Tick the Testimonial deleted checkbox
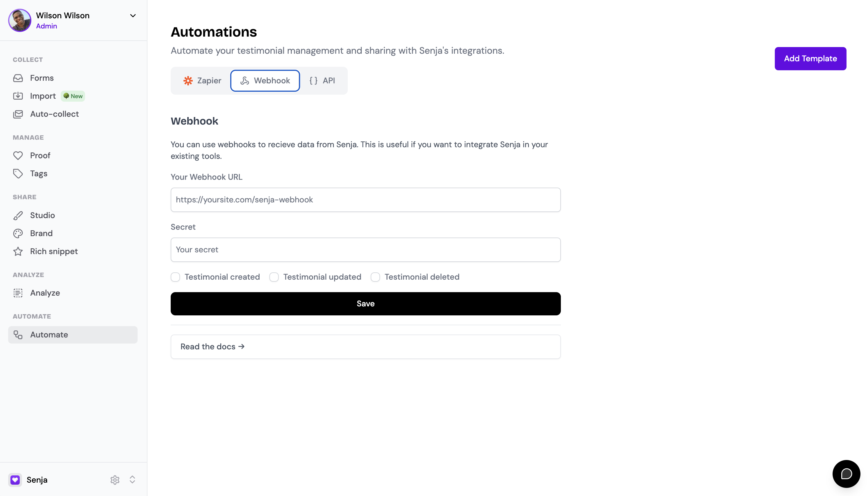 [x=375, y=277]
